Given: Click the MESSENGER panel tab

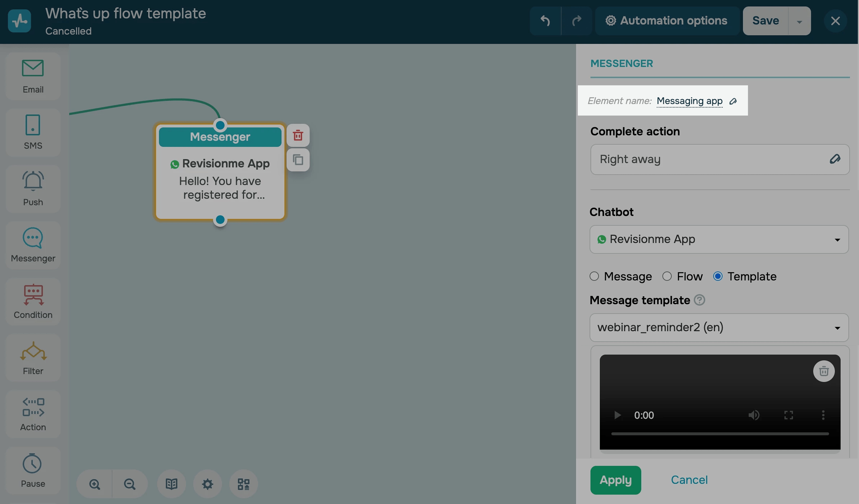Looking at the screenshot, I should pos(621,64).
